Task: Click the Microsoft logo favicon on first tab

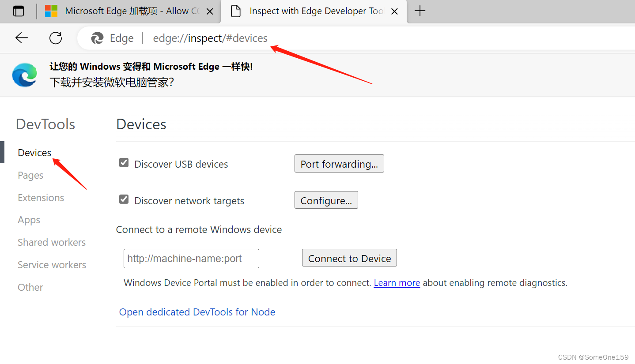Action: click(x=51, y=11)
